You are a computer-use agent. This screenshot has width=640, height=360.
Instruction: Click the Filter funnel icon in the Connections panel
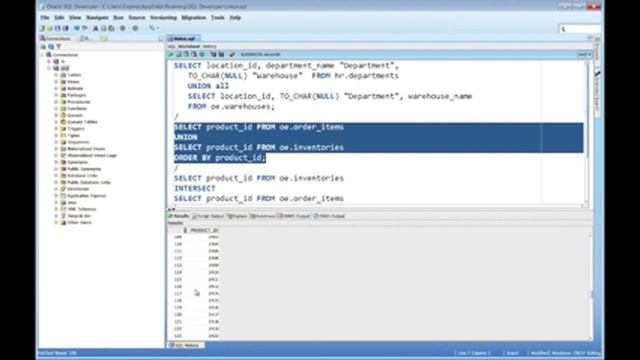[x=58, y=47]
